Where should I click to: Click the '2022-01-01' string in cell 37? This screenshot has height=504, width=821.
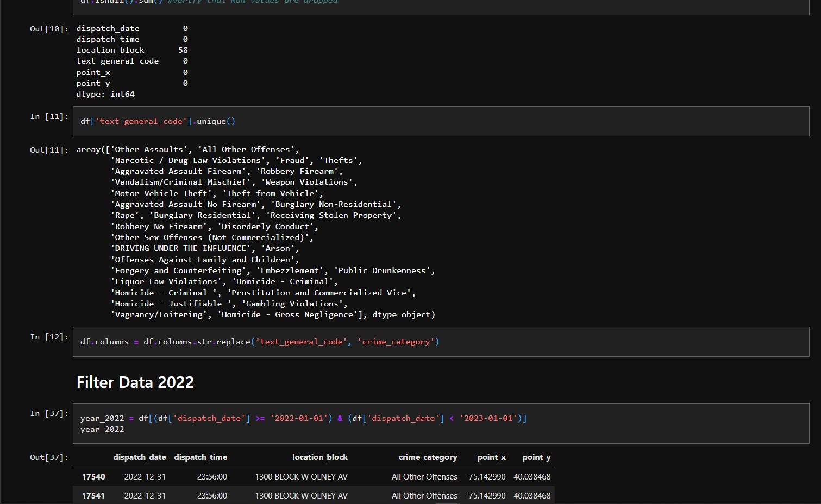pos(299,418)
